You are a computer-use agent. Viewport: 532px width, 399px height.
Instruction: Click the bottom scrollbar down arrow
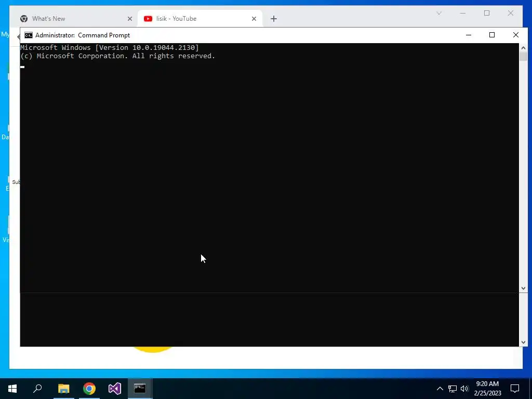tap(523, 342)
